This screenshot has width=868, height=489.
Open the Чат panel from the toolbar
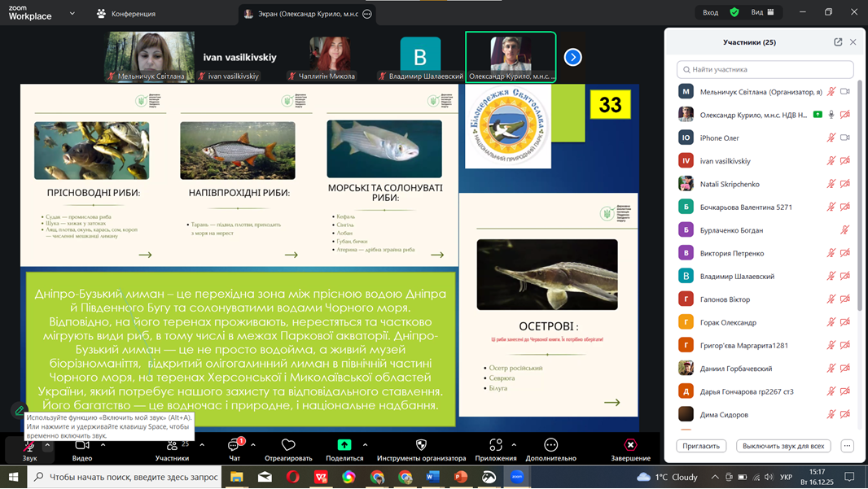pyautogui.click(x=235, y=446)
